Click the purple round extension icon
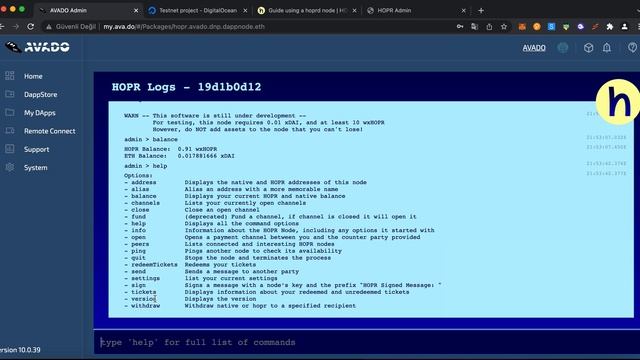The image size is (640, 360). [580, 27]
